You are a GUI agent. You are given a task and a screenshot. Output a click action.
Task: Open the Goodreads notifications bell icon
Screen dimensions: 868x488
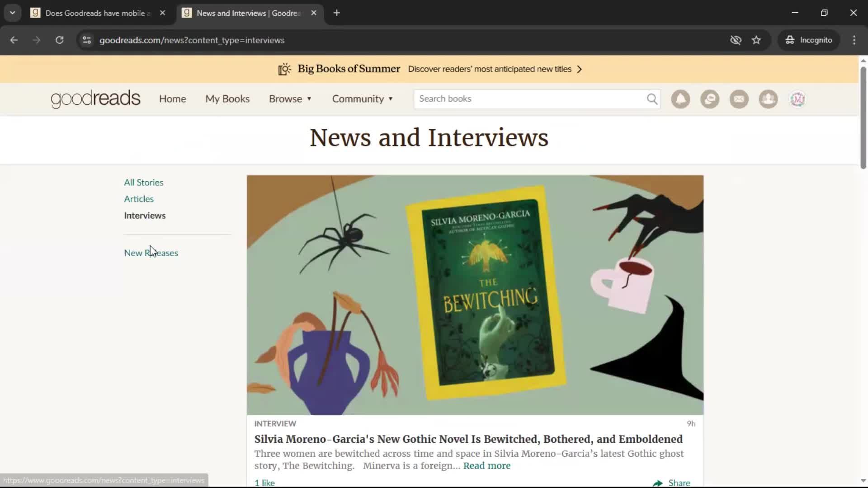click(x=680, y=99)
